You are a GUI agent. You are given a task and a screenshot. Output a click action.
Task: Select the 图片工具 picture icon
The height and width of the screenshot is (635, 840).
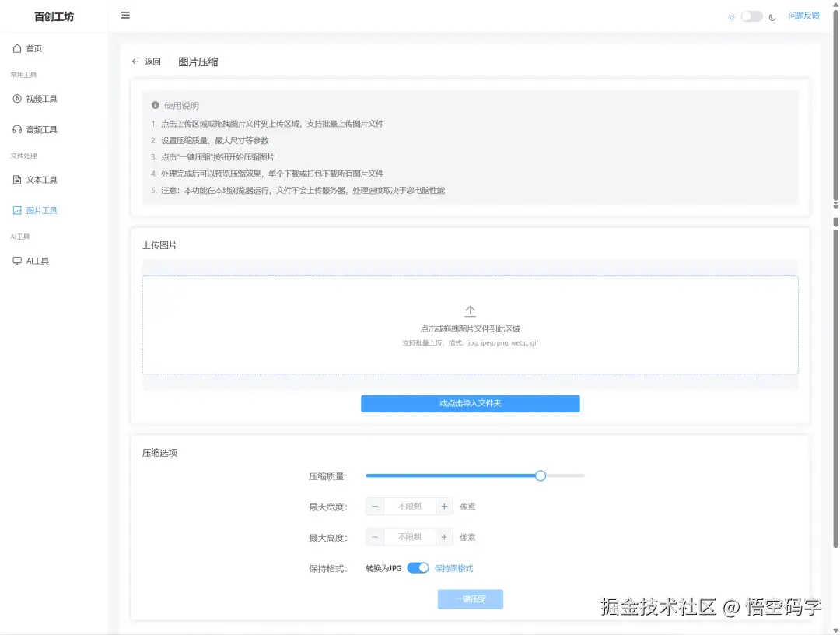pyautogui.click(x=18, y=210)
